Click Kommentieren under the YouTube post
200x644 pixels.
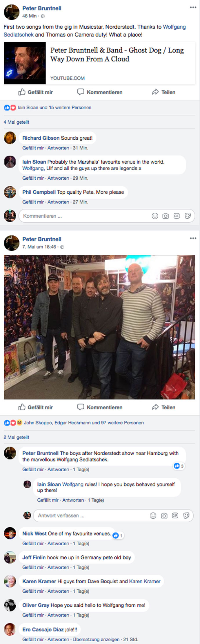(100, 92)
